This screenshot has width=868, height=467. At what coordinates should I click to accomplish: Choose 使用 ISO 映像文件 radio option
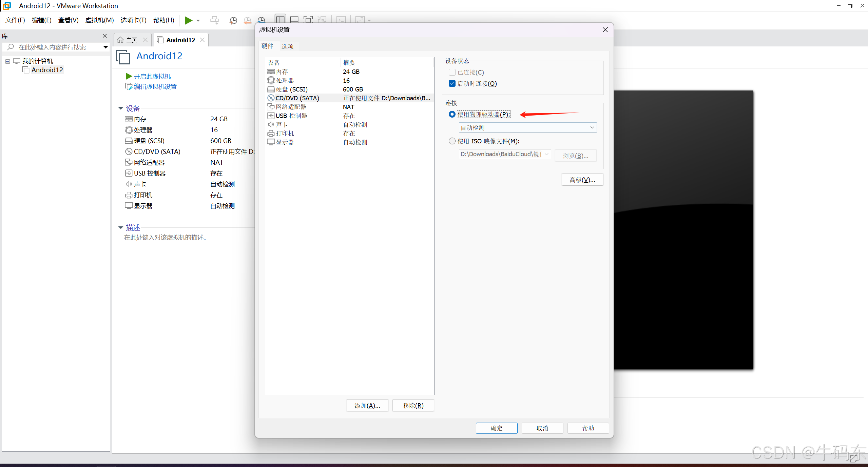click(452, 141)
